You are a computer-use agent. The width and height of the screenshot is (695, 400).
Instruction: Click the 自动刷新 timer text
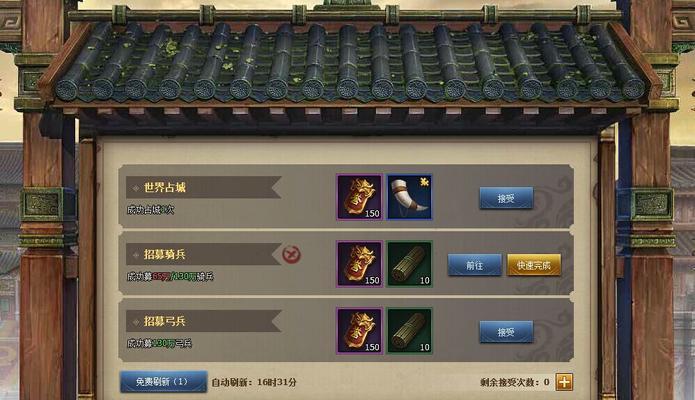click(254, 382)
